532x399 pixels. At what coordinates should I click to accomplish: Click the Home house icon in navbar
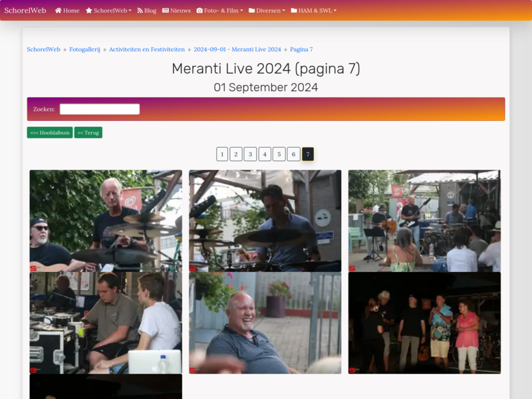click(x=59, y=11)
